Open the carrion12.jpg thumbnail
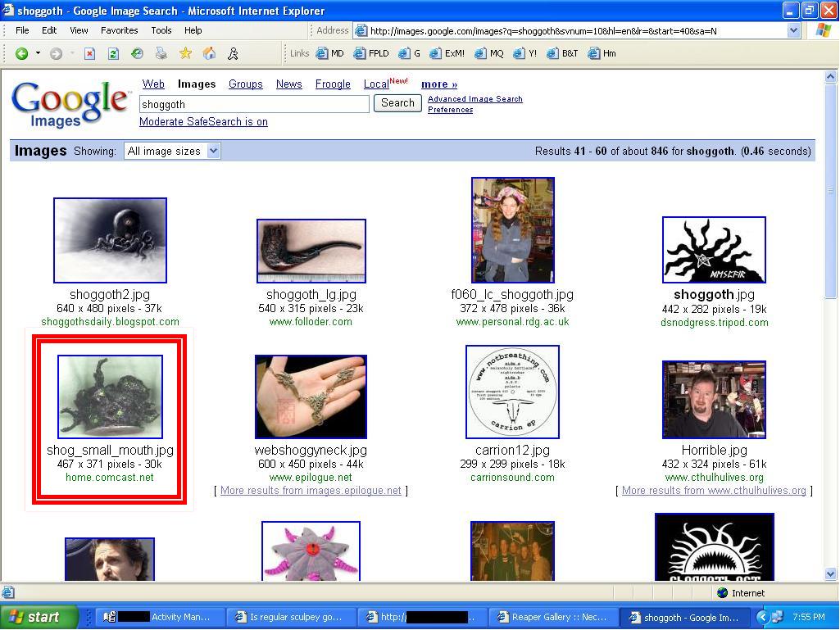840x630 pixels. pos(513,392)
